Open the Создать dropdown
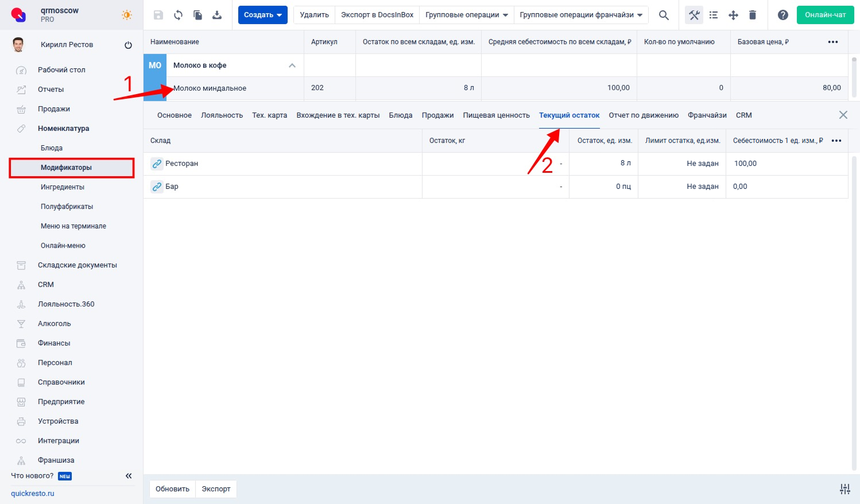 [262, 15]
